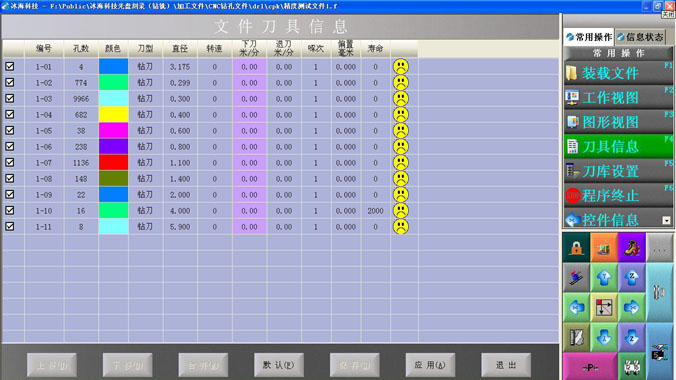The width and height of the screenshot is (676, 380).
Task: Click the yellow color swatch of tool 1-04
Action: click(x=113, y=114)
